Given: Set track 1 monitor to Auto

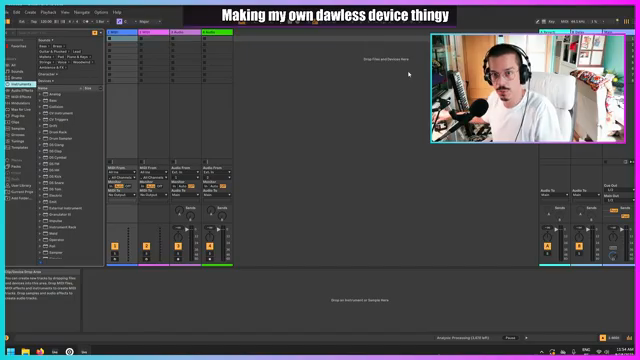Looking at the screenshot, I should pyautogui.click(x=119, y=186).
